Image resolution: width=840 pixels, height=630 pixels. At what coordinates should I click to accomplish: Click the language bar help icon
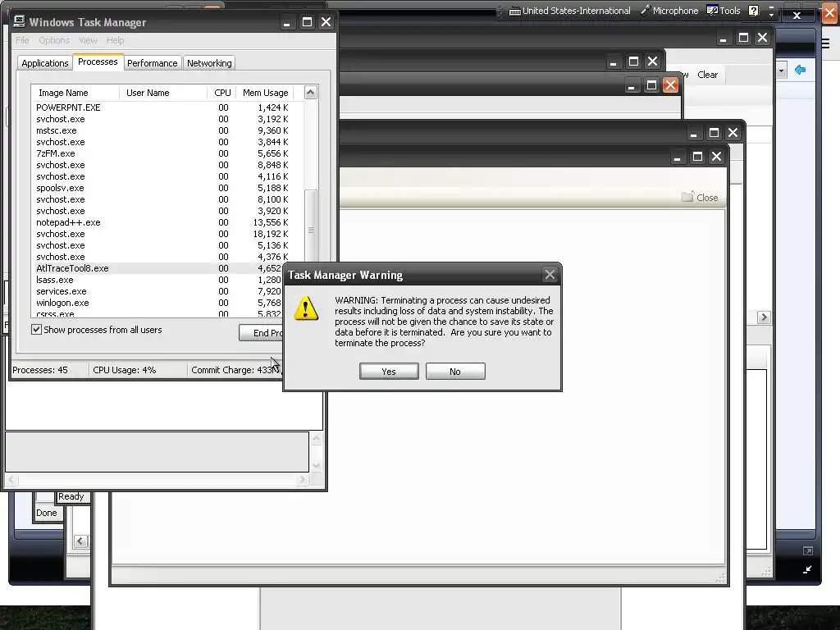pos(754,11)
